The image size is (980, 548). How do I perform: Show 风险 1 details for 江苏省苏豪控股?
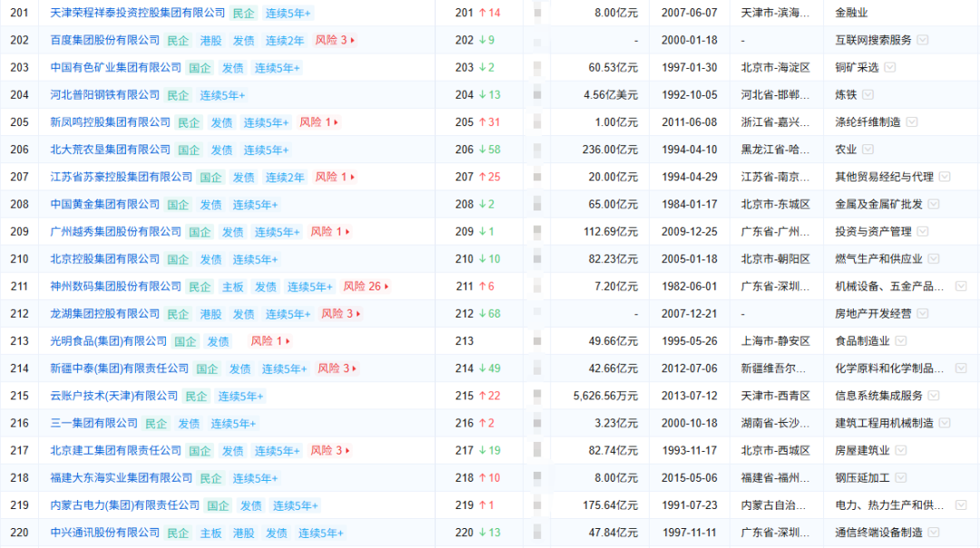coord(335,177)
